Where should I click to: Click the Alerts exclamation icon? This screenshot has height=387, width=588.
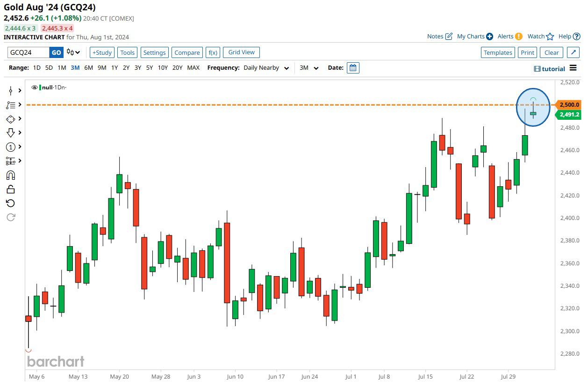click(519, 37)
